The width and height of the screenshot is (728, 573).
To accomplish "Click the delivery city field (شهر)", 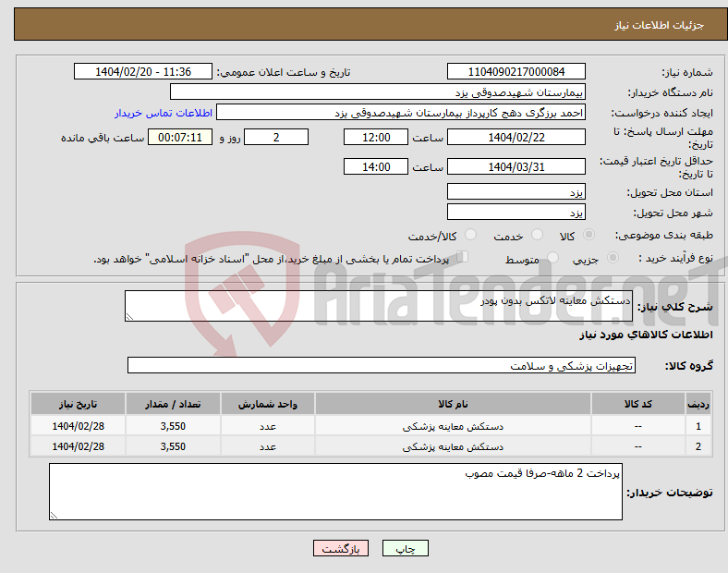I will click(x=516, y=212).
